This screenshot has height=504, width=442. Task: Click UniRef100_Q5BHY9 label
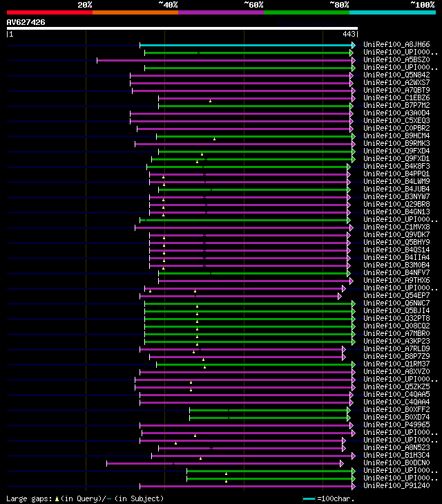(x=396, y=243)
